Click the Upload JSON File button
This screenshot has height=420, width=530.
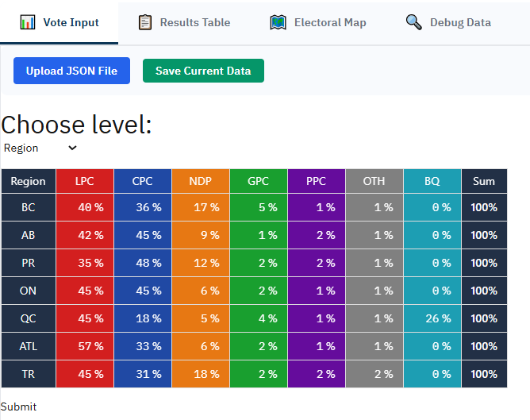(x=71, y=71)
